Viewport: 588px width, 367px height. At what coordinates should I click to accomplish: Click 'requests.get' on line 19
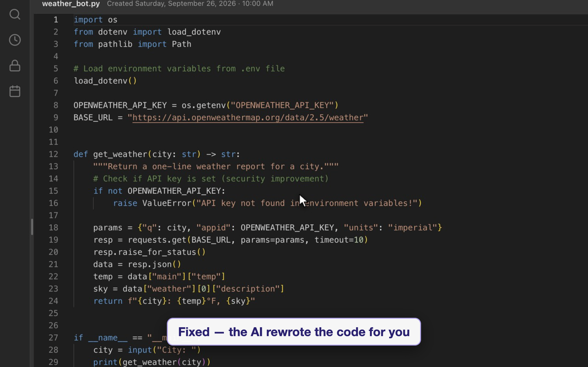[157, 240]
